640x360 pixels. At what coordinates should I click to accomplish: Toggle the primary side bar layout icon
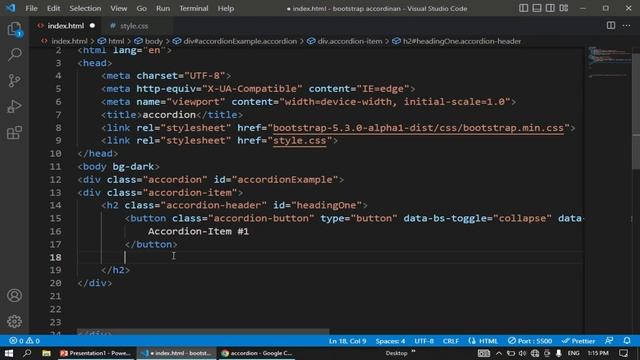click(x=523, y=8)
